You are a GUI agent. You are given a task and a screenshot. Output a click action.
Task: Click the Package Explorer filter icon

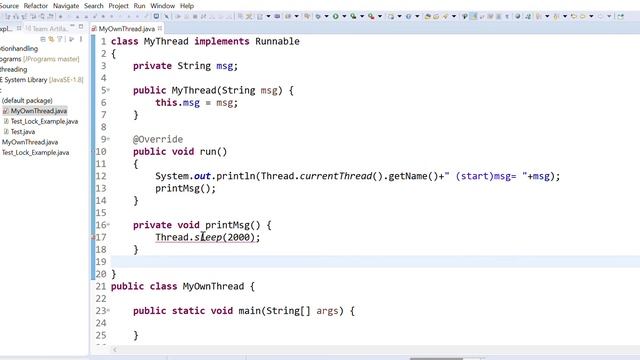pos(60,39)
